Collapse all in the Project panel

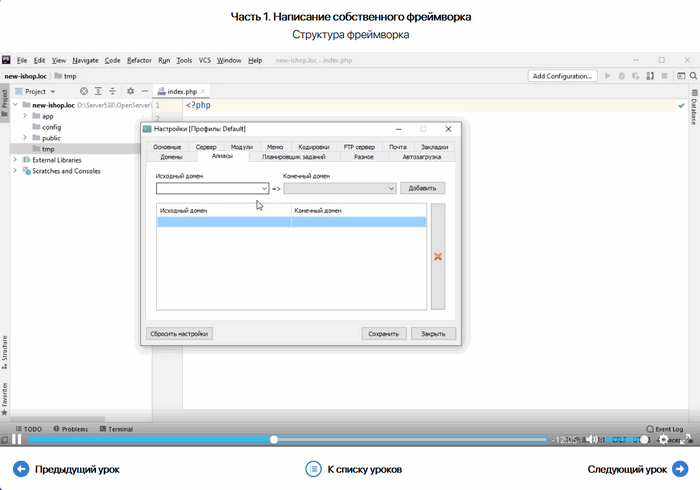tap(113, 91)
